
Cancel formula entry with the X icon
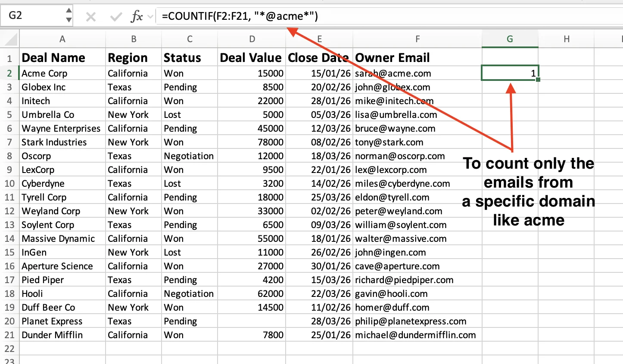coord(90,17)
